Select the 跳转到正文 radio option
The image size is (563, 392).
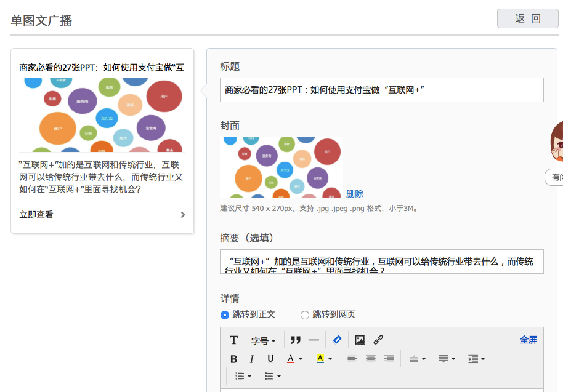(x=225, y=315)
